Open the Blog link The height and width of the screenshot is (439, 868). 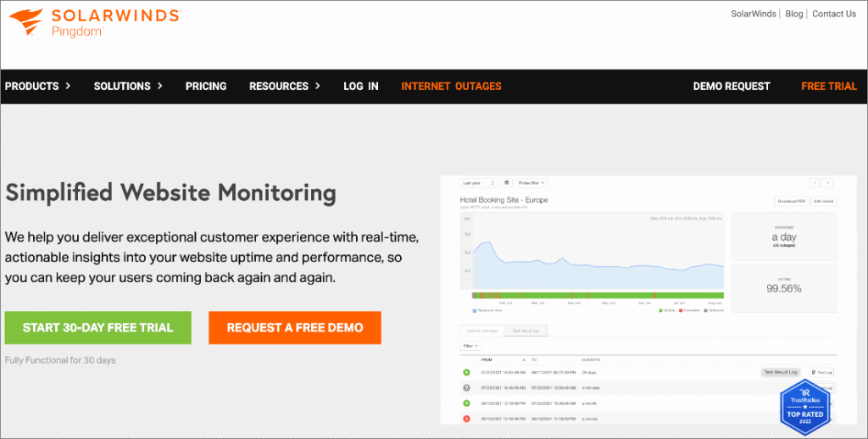[793, 14]
